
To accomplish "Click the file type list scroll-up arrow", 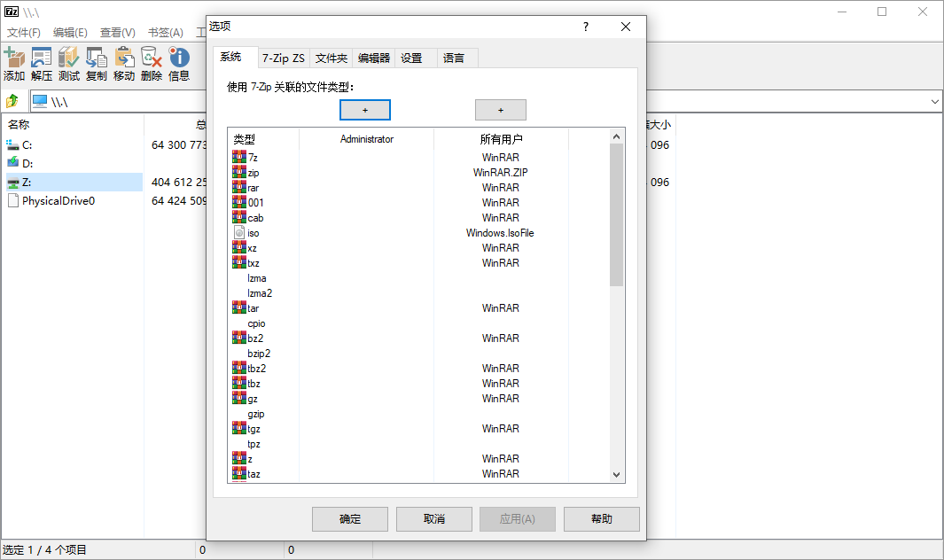I will coord(617,136).
